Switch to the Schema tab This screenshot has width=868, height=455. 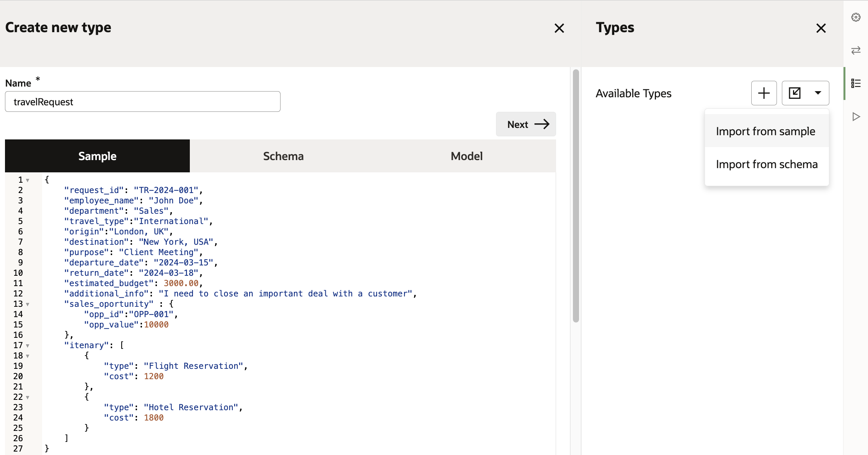tap(283, 156)
